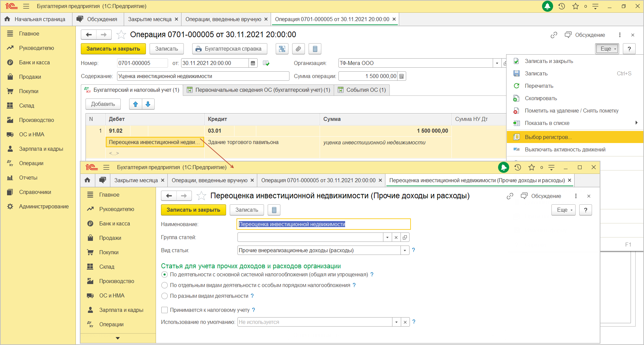Move entry up with blue arrow
The width and height of the screenshot is (644, 345).
[x=136, y=104]
